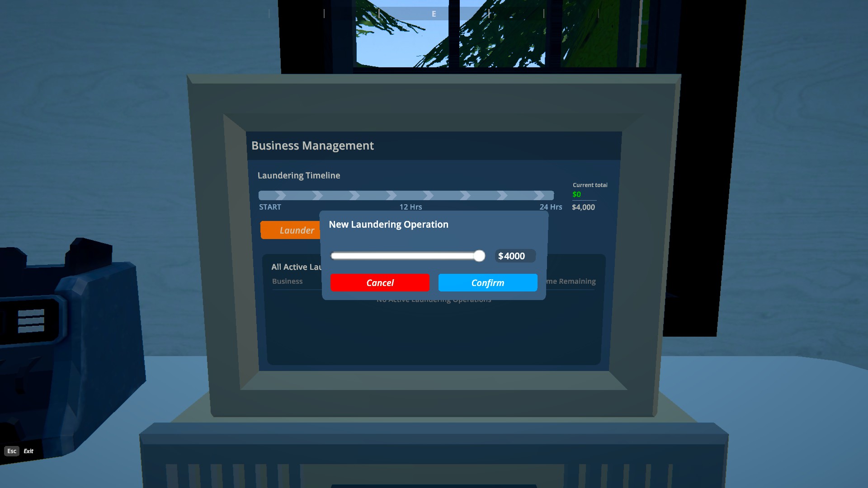Viewport: 868px width, 488px height.
Task: Click the first chevron on the laundering timeline
Action: [x=281, y=195]
